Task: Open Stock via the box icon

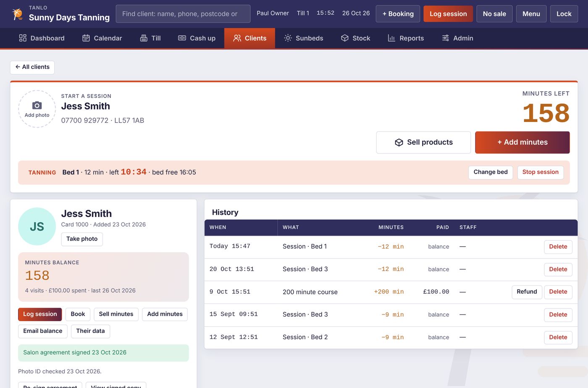Action: tap(345, 38)
